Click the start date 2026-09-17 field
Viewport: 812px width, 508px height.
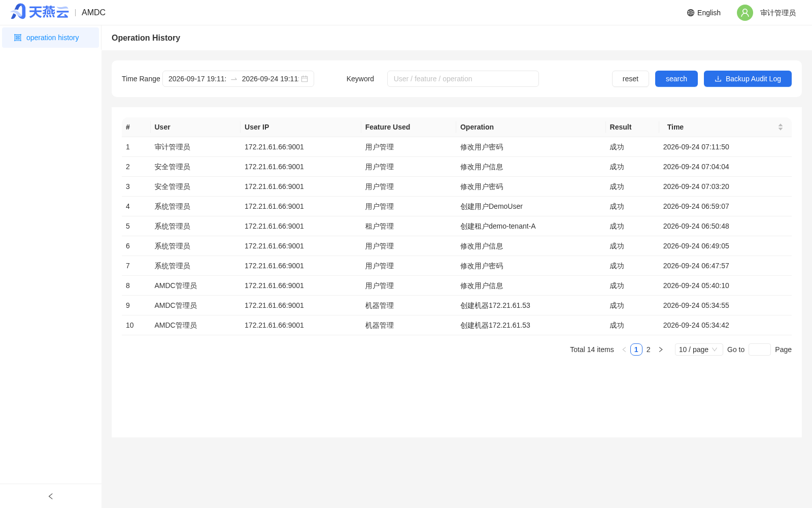(x=197, y=79)
